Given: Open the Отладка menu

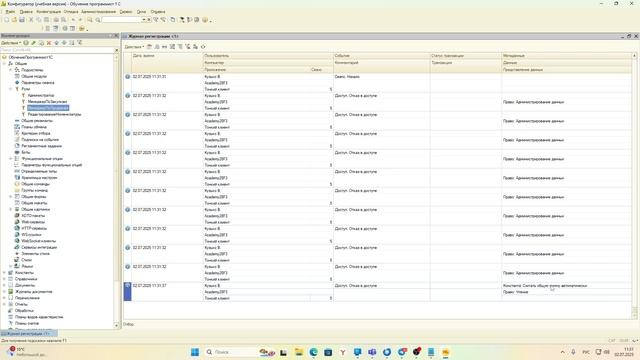Looking at the screenshot, I should point(71,12).
